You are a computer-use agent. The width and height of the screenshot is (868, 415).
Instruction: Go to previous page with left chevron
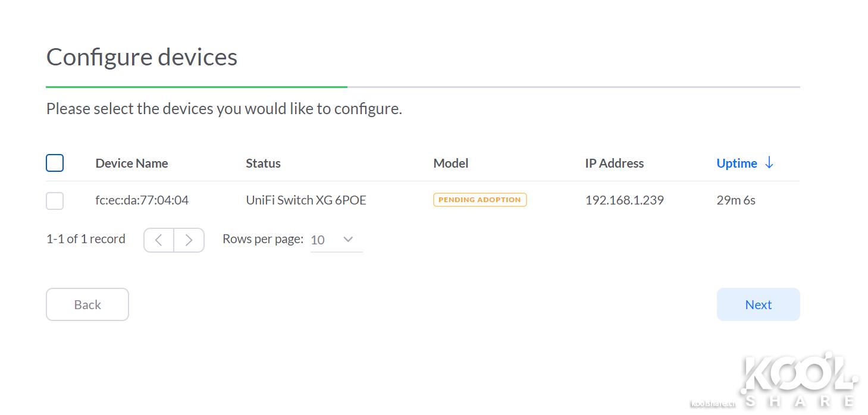pyautogui.click(x=159, y=240)
